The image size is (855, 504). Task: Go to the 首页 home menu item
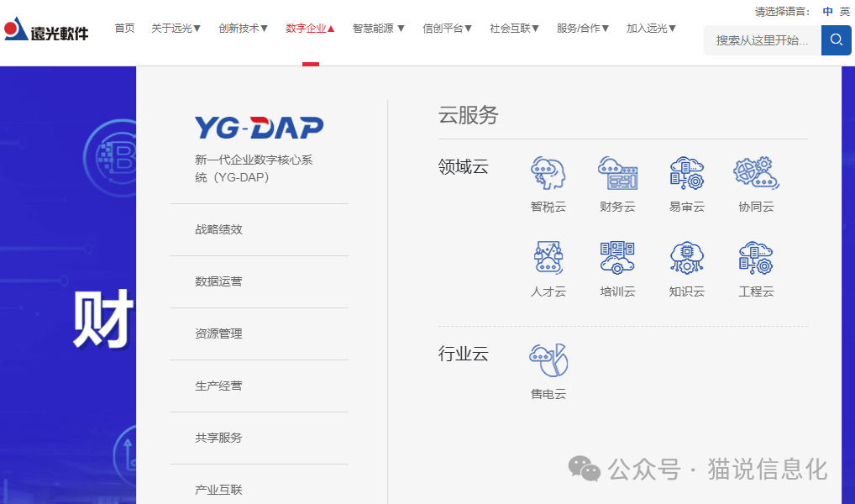(124, 29)
